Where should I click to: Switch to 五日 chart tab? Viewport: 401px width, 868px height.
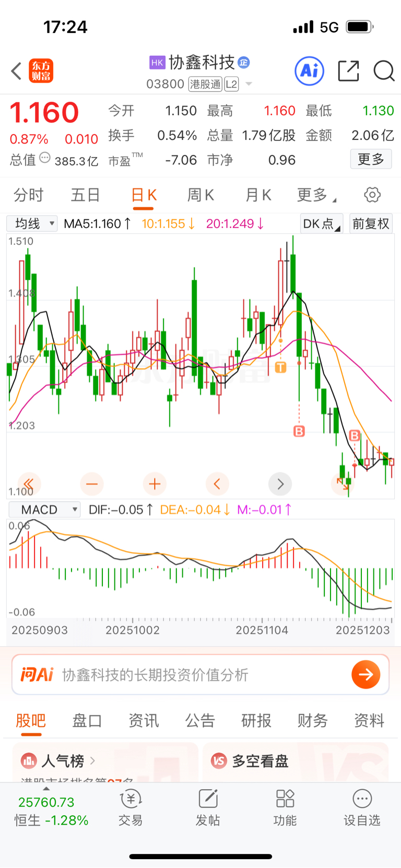[x=86, y=195]
